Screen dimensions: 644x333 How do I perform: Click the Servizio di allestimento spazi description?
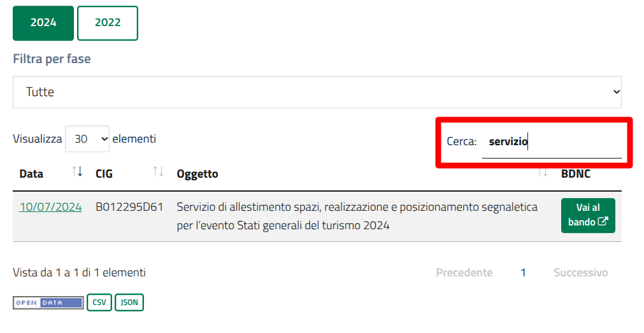357,216
